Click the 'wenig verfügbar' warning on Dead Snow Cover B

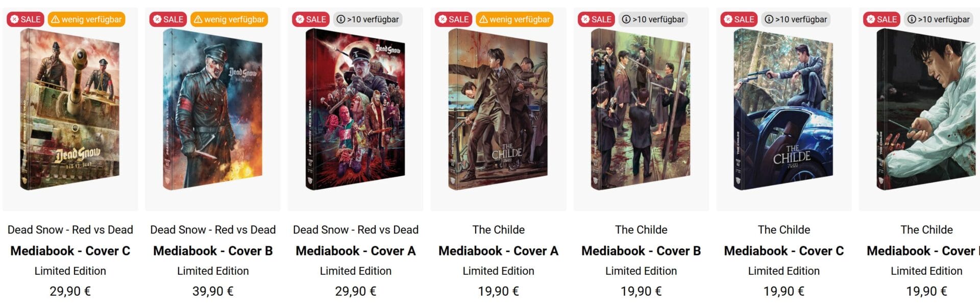pos(229,19)
